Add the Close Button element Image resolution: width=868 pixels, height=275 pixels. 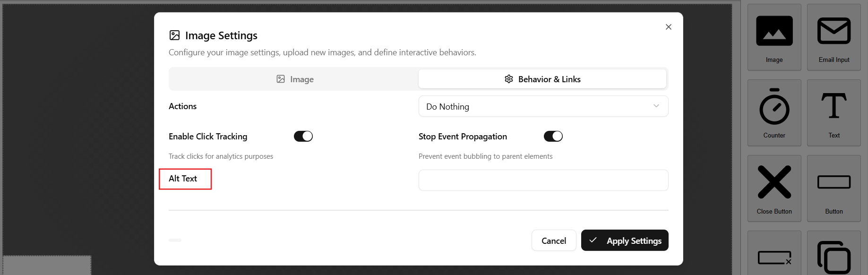(774, 182)
